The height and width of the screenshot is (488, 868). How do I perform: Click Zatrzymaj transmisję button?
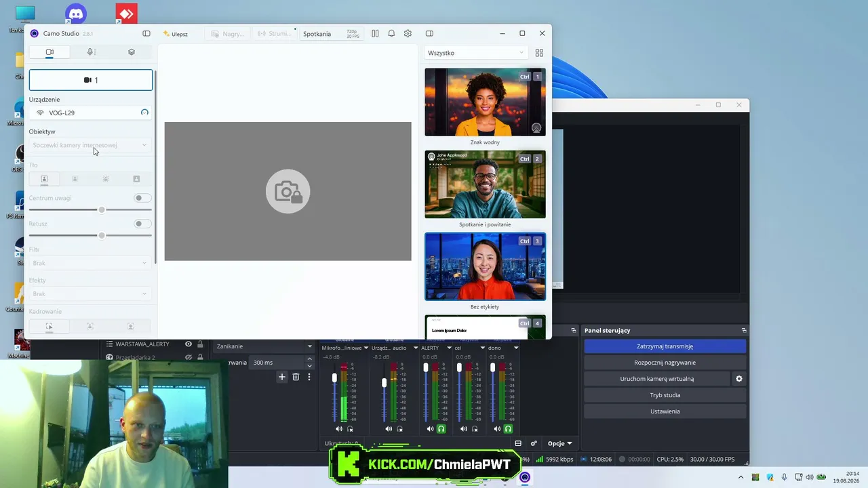coord(665,346)
